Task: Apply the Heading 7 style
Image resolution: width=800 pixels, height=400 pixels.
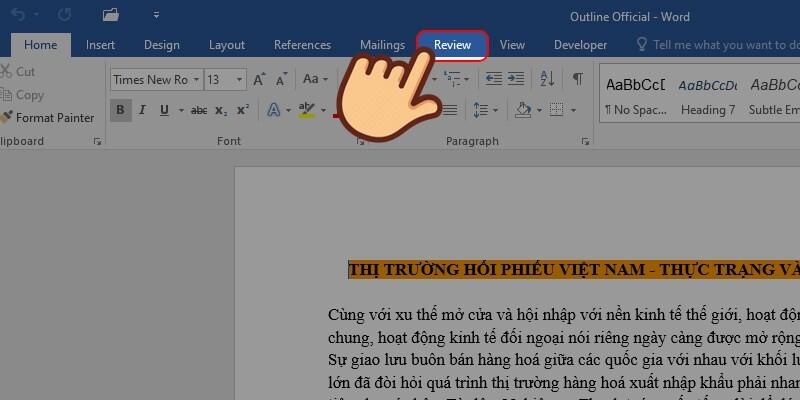Action: pyautogui.click(x=708, y=97)
